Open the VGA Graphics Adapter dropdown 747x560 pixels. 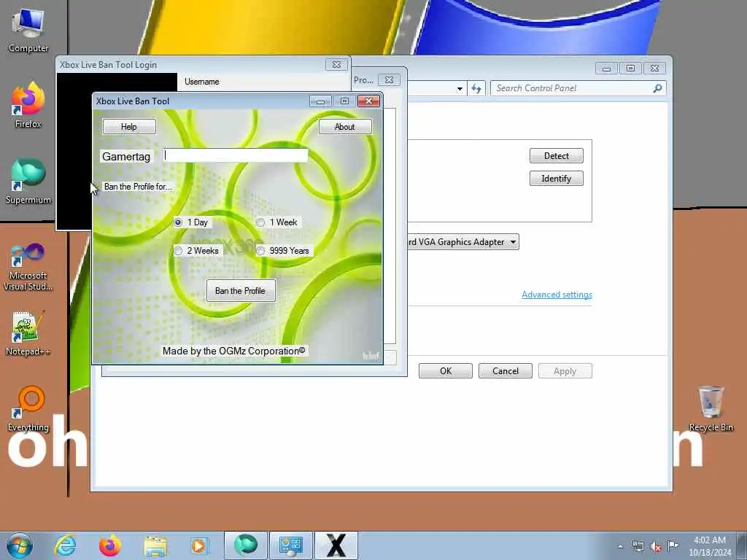463,242
